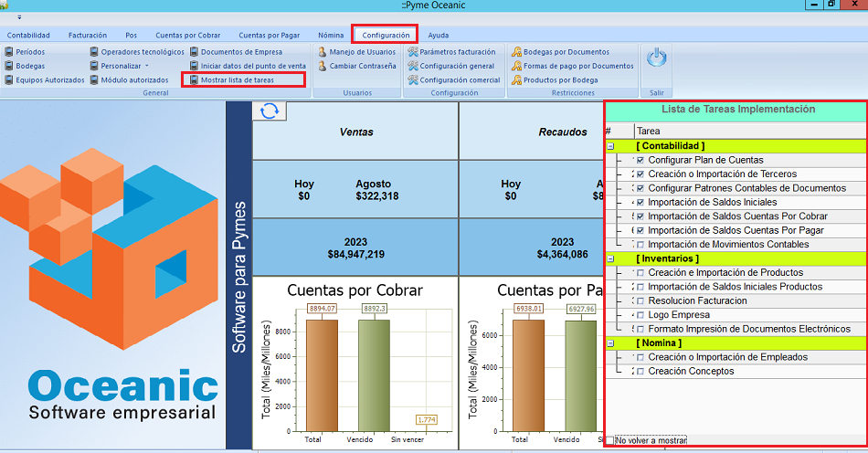
Task: Switch to the Facturación ribbon tab
Action: (88, 35)
